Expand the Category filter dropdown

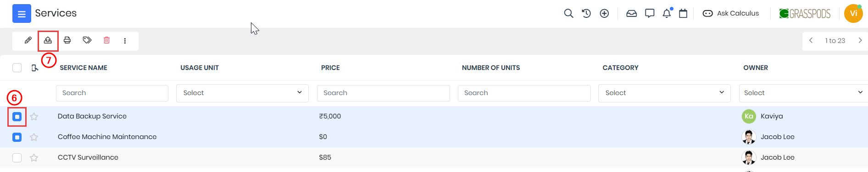click(x=664, y=93)
